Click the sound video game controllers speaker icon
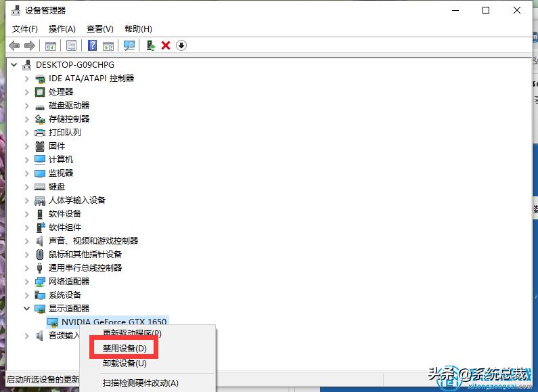This screenshot has height=392, width=538. click(40, 241)
